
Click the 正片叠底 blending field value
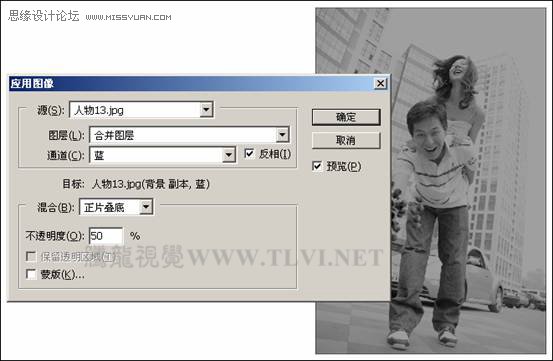point(104,207)
